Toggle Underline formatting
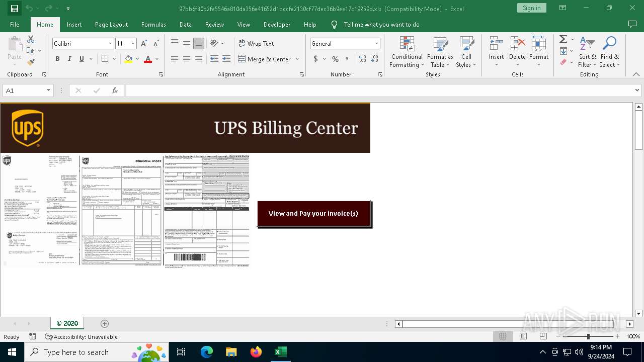The image size is (644, 362). pos(82,59)
